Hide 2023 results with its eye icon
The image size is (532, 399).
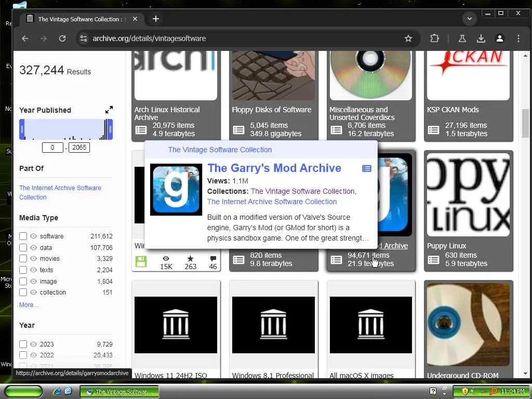coord(33,344)
